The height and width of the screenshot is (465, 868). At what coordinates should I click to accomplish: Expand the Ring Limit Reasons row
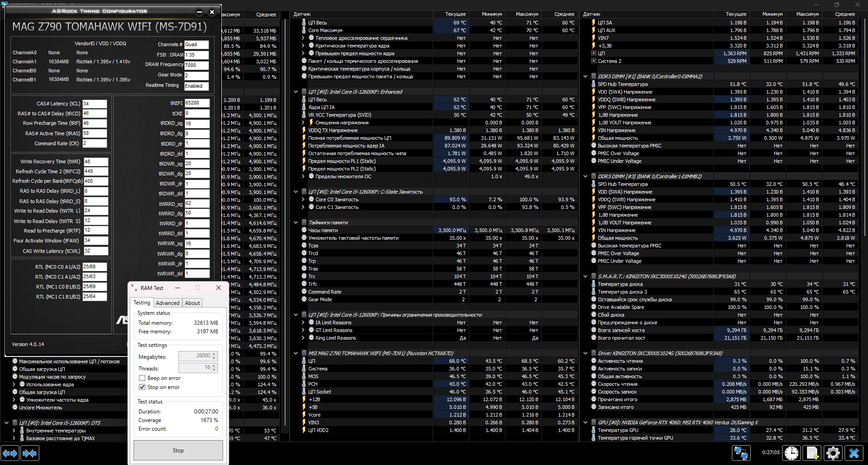pyautogui.click(x=303, y=338)
